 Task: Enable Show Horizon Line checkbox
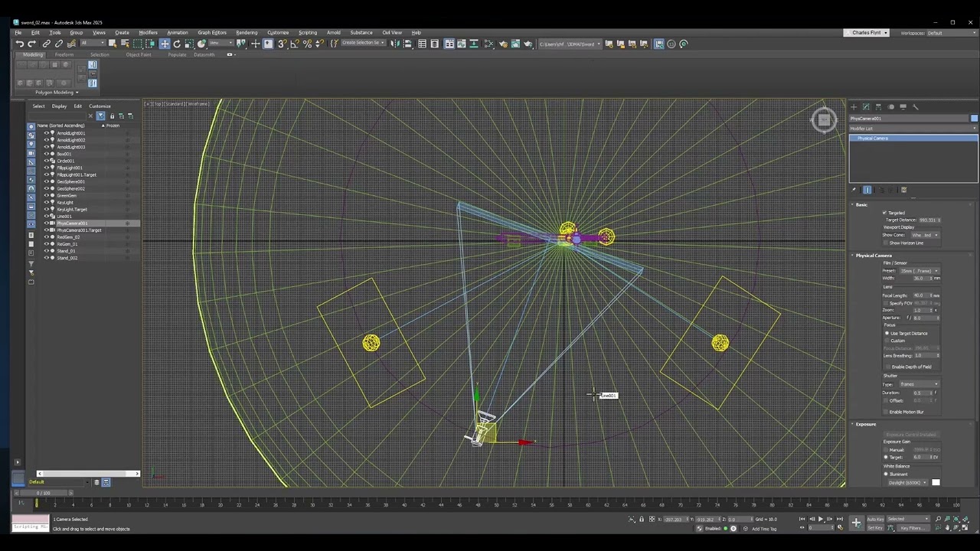886,243
